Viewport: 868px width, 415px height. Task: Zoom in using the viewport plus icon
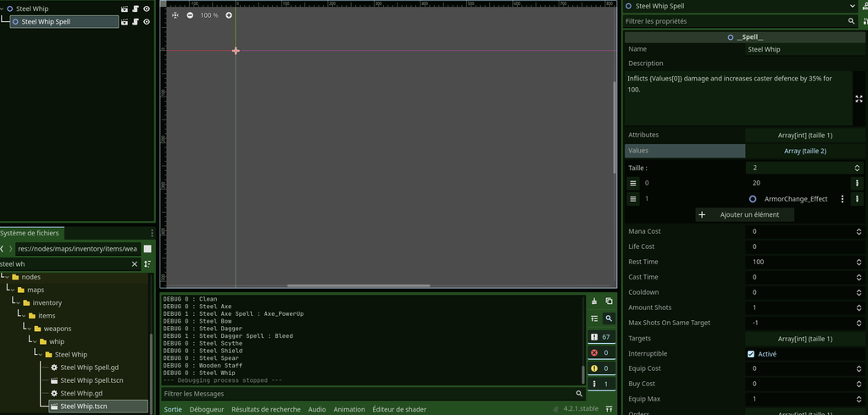click(229, 15)
